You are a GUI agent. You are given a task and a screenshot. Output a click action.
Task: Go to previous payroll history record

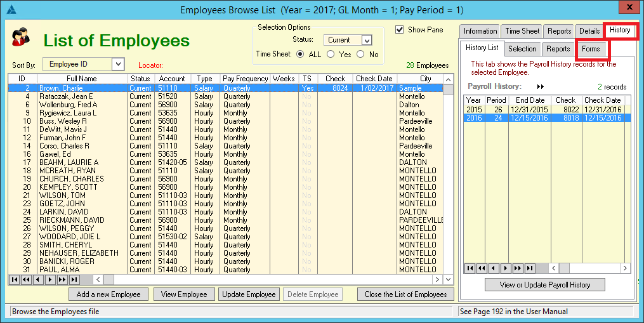[x=494, y=268]
